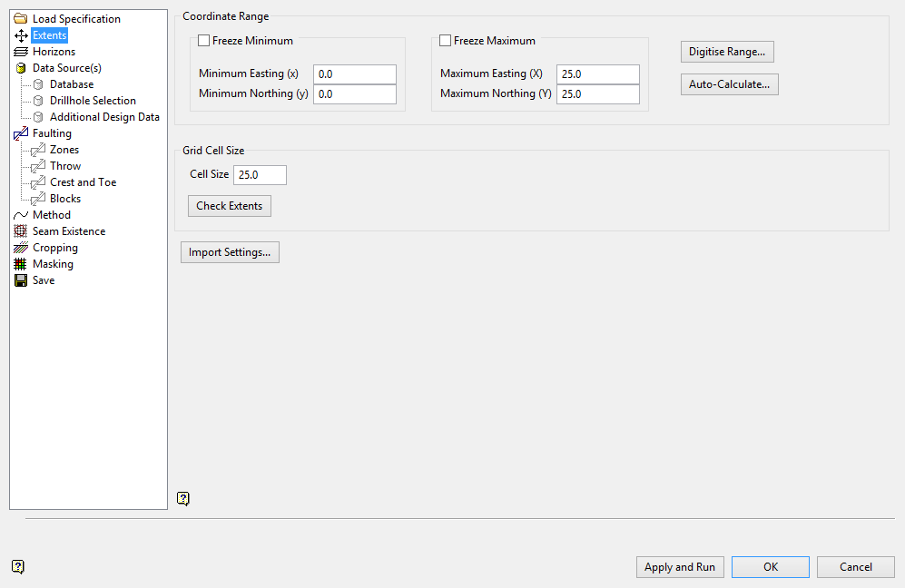Select Drillhole Selection in the tree
The width and height of the screenshot is (905, 588).
coord(93,101)
